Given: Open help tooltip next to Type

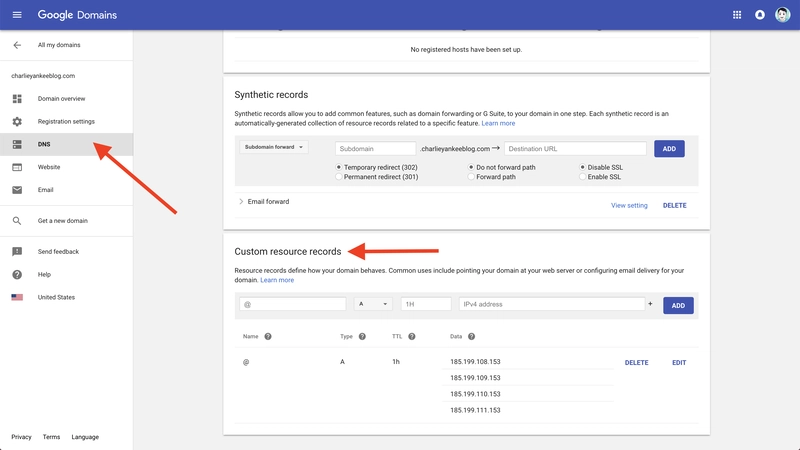Looking at the screenshot, I should (362, 337).
